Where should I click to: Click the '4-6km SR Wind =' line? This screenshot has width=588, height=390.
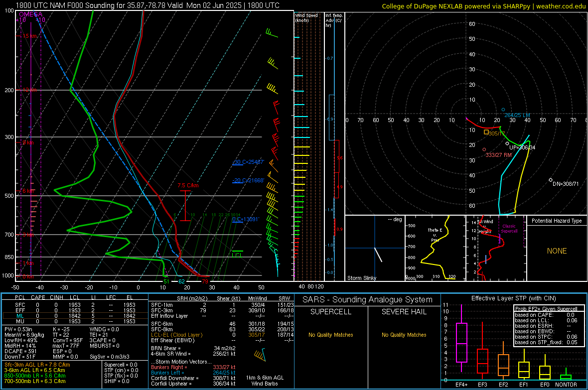[193, 354]
